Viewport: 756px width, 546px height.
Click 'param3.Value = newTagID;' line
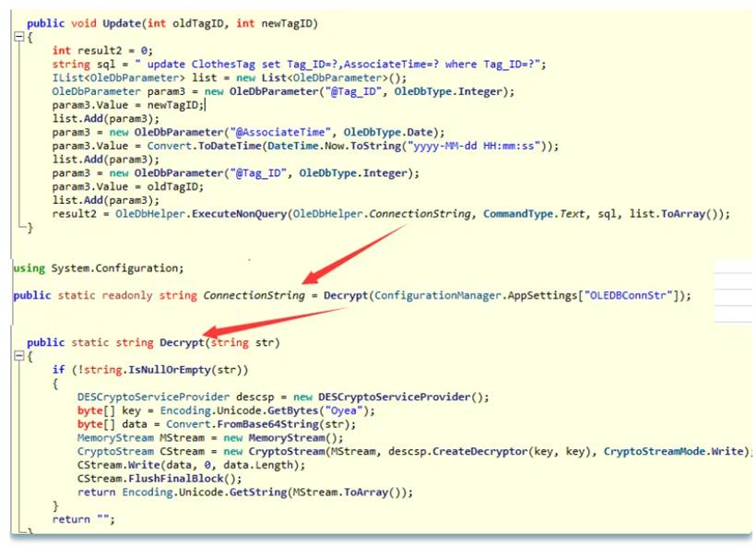(128, 104)
